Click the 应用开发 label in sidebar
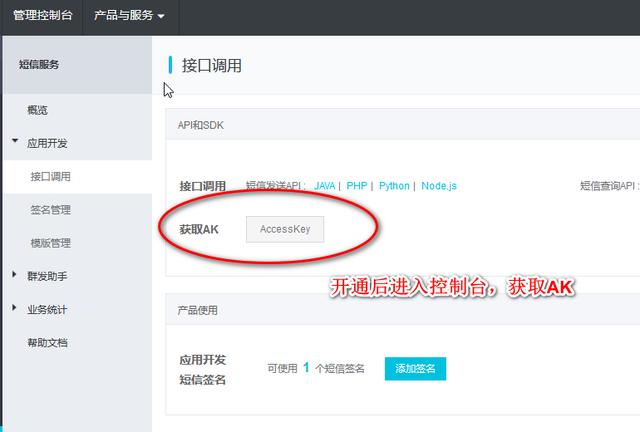640x432 pixels. click(47, 143)
